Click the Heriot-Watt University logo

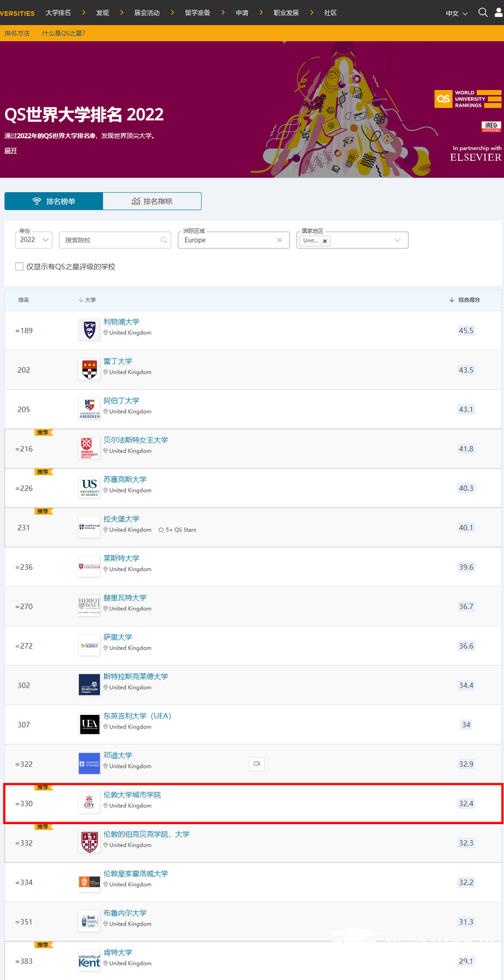tap(89, 606)
